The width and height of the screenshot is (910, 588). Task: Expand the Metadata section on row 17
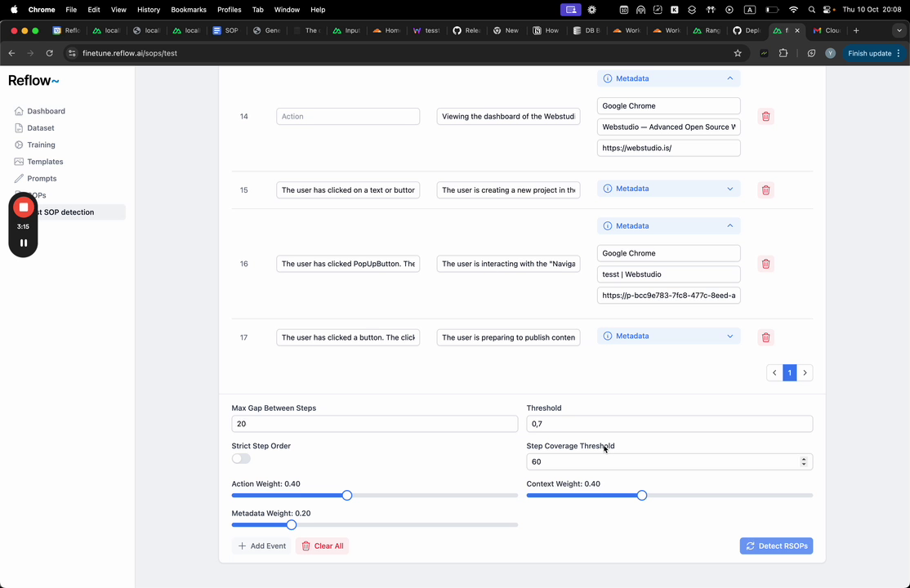pyautogui.click(x=729, y=336)
